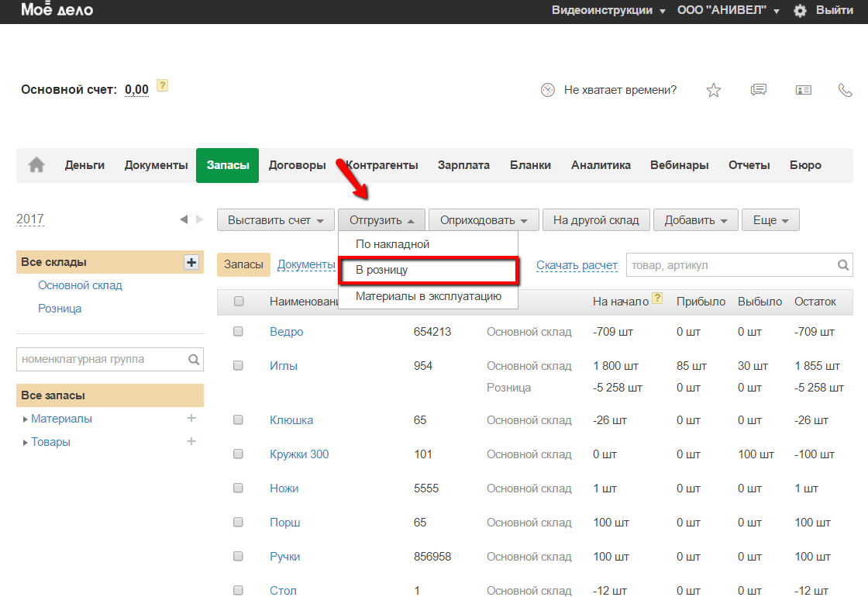Click the На другой склад button

[x=596, y=220]
